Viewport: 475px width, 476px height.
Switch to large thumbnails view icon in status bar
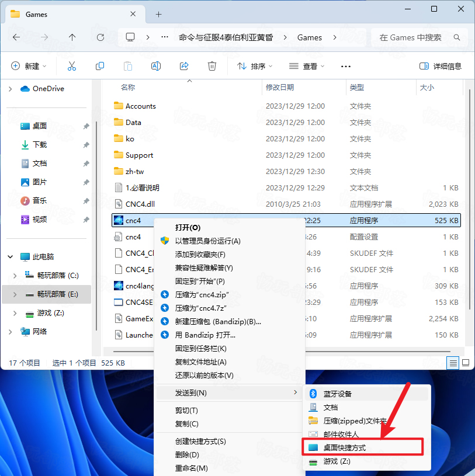pos(466,363)
